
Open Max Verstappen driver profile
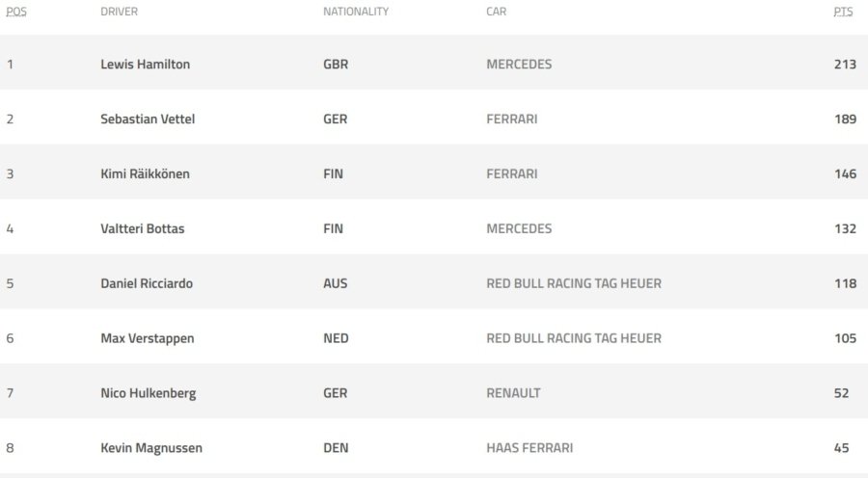[148, 338]
